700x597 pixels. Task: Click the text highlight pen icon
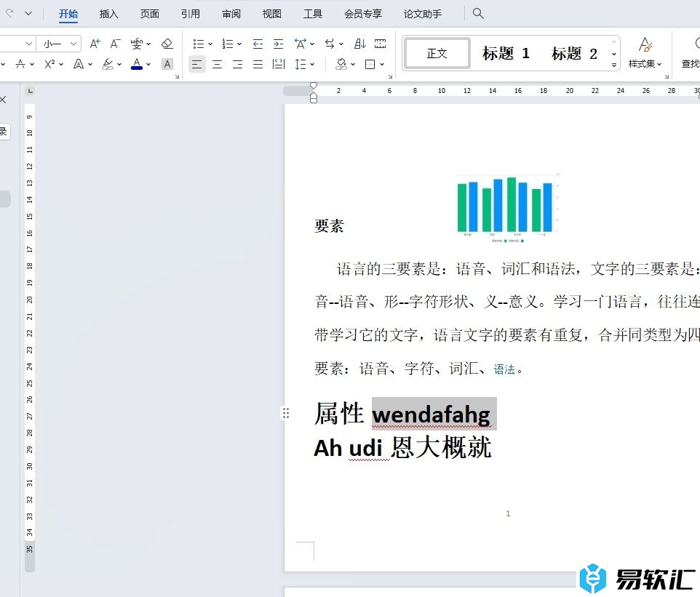click(x=108, y=65)
